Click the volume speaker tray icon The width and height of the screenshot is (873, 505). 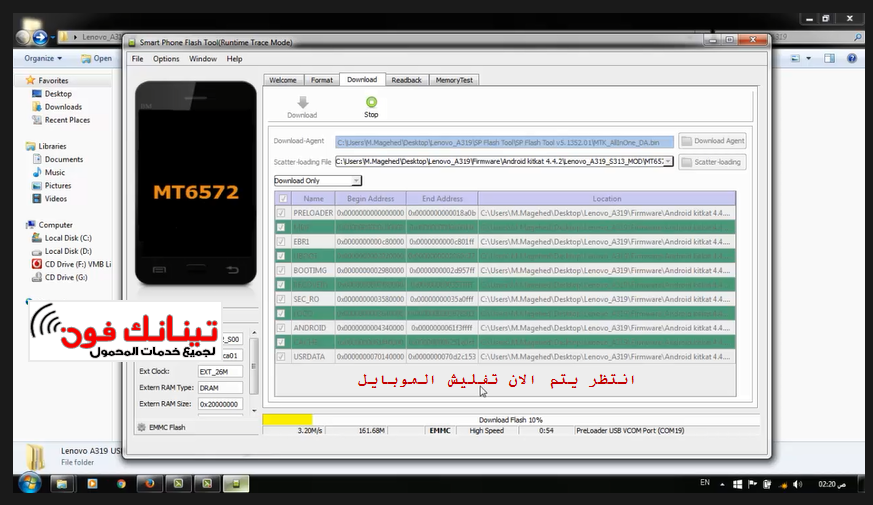click(x=798, y=484)
